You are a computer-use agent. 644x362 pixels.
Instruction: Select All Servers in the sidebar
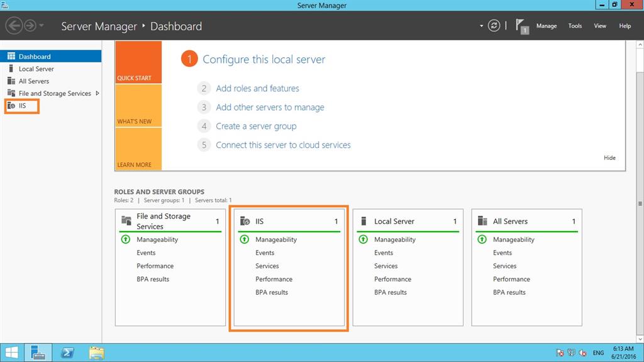click(x=33, y=81)
